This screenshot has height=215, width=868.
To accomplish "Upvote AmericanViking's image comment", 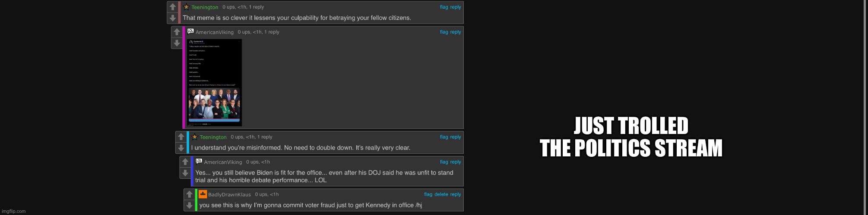I will point(177,32).
